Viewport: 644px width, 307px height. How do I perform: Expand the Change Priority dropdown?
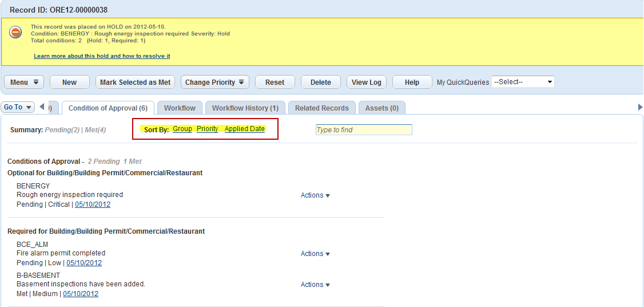(214, 82)
